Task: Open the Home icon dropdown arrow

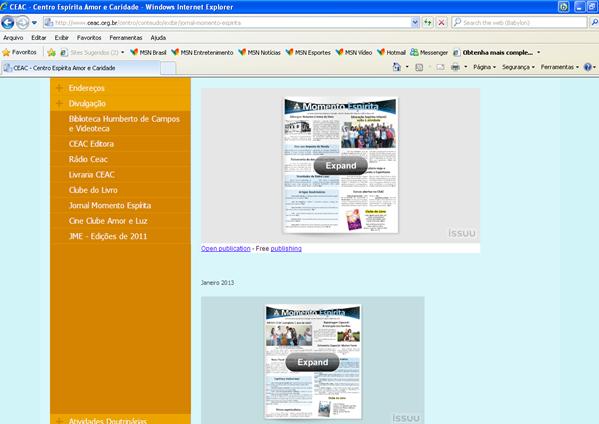Action: 407,67
